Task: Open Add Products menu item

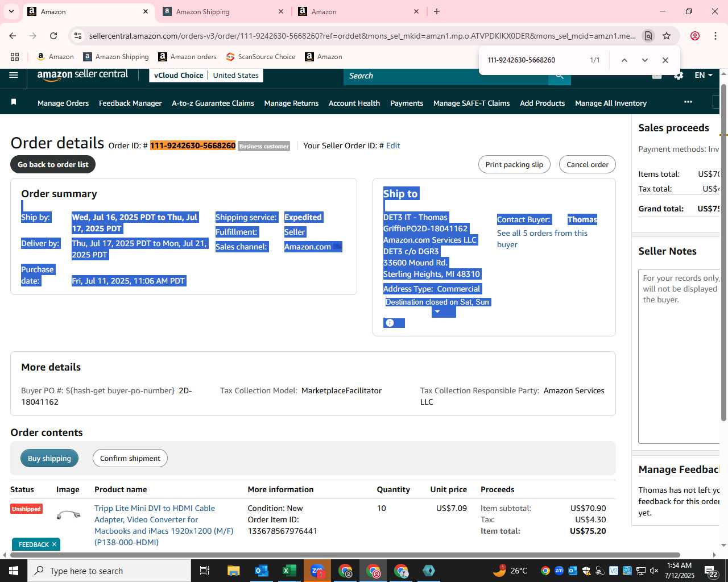Action: click(542, 103)
